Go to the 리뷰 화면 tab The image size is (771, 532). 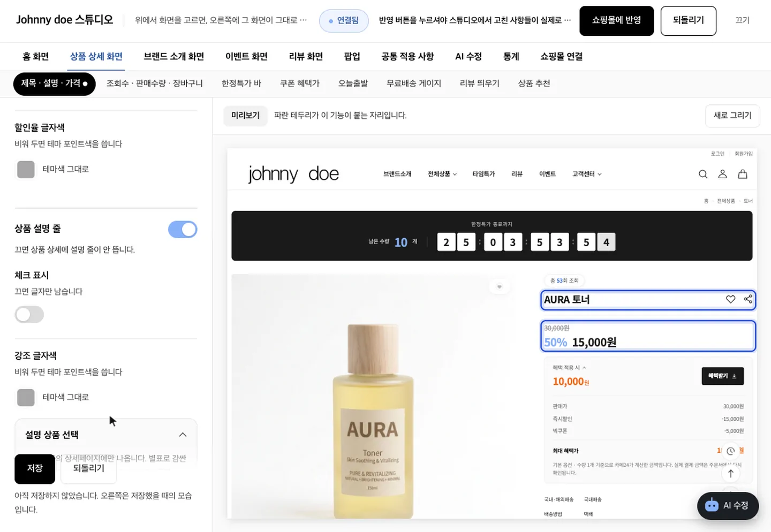[306, 56]
